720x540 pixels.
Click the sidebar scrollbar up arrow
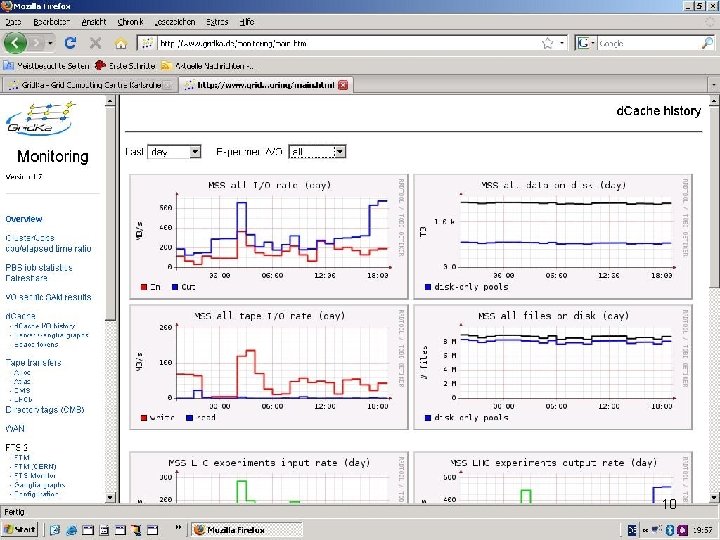[x=110, y=101]
